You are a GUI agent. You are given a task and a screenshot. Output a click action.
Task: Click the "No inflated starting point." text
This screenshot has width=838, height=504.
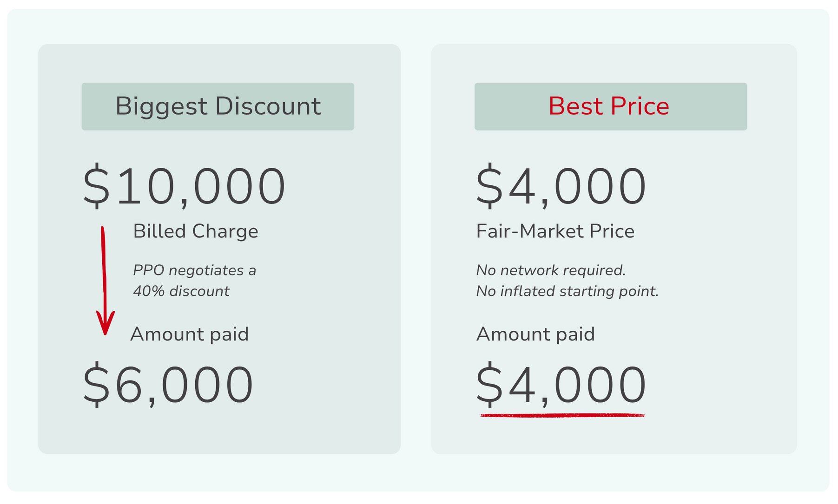[x=567, y=291]
